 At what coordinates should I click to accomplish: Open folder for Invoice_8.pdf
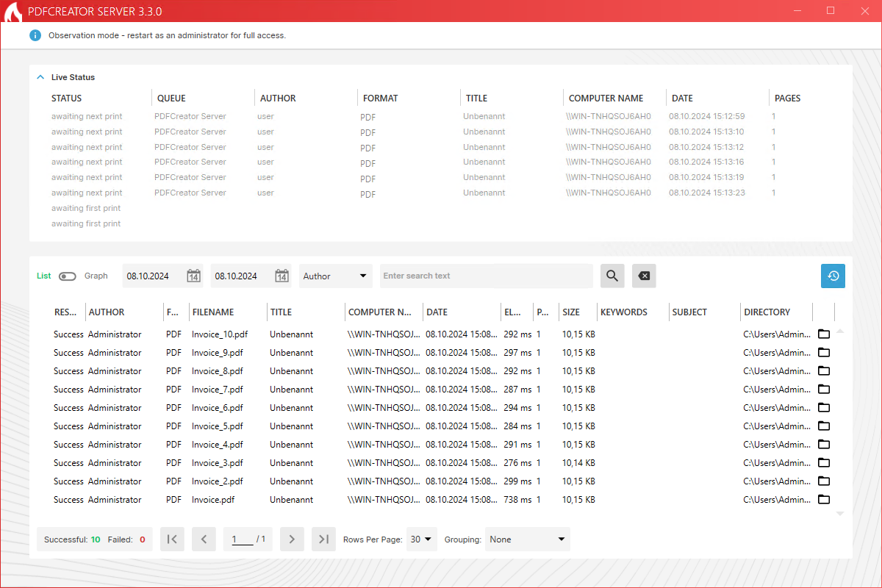(824, 371)
